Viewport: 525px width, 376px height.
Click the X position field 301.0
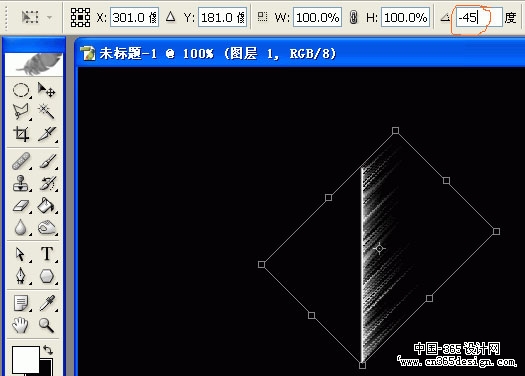pyautogui.click(x=134, y=17)
